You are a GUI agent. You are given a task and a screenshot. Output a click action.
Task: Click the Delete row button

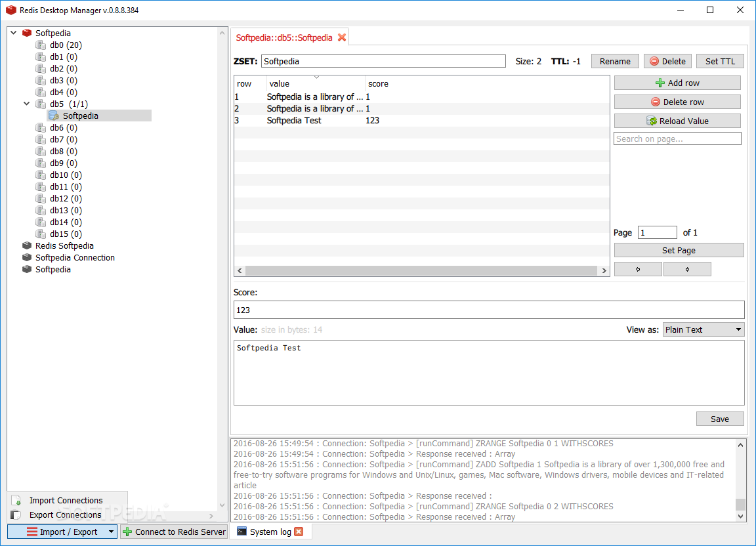[677, 102]
